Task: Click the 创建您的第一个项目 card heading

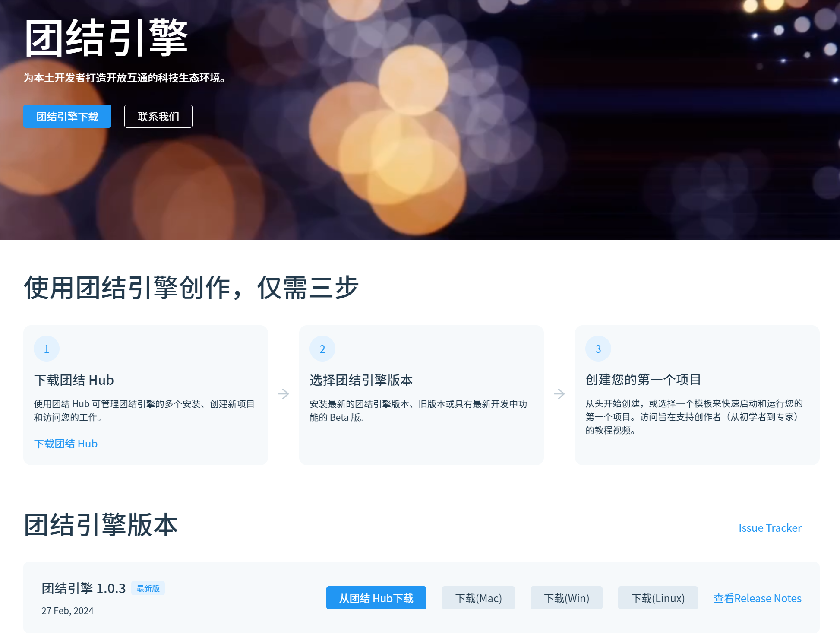Action: [643, 380]
